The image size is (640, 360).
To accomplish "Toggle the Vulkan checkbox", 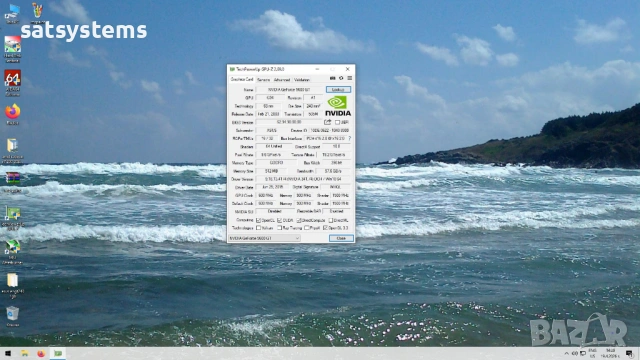I will point(258,228).
